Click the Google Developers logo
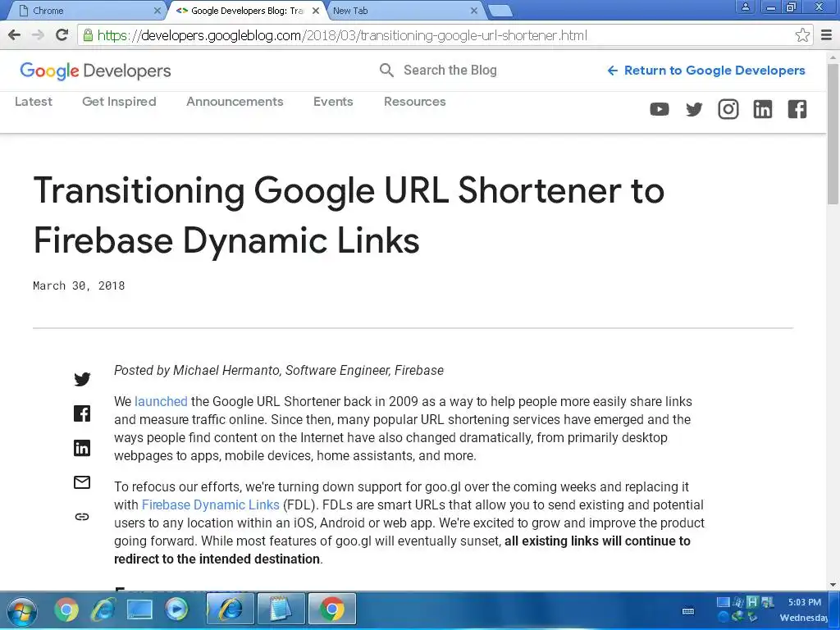This screenshot has width=840, height=630. 95,71
